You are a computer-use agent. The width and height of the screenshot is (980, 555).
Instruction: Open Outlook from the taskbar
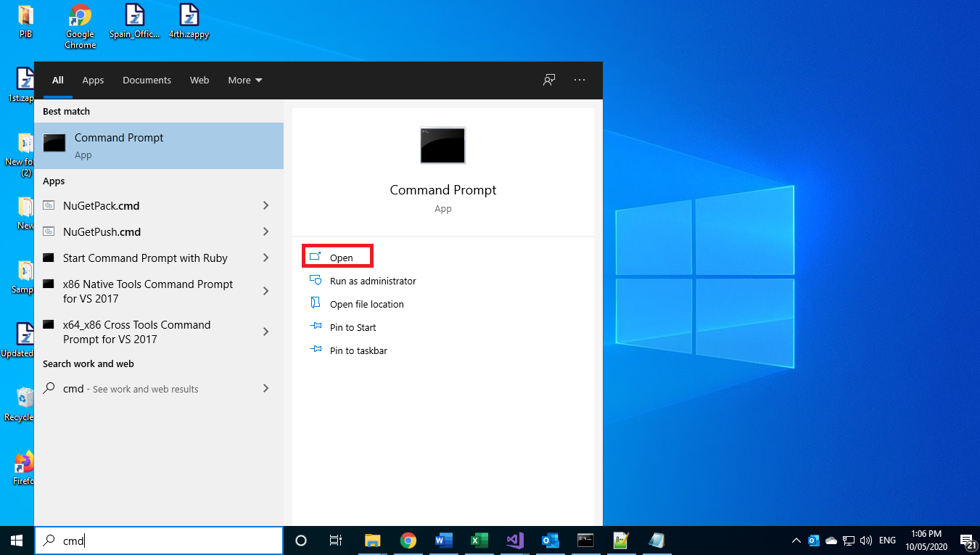coord(550,540)
